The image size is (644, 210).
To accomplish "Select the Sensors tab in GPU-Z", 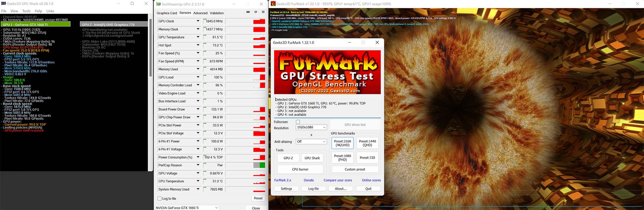I will (185, 13).
